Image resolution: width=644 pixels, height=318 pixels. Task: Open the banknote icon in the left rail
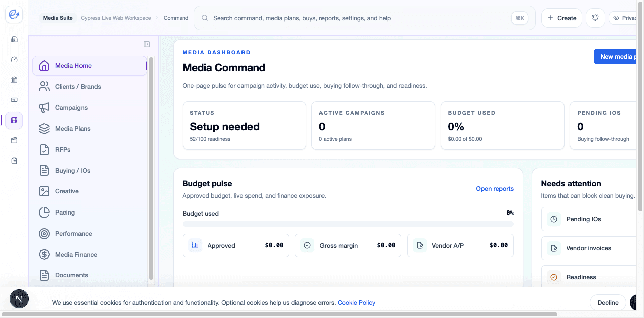[x=14, y=100]
